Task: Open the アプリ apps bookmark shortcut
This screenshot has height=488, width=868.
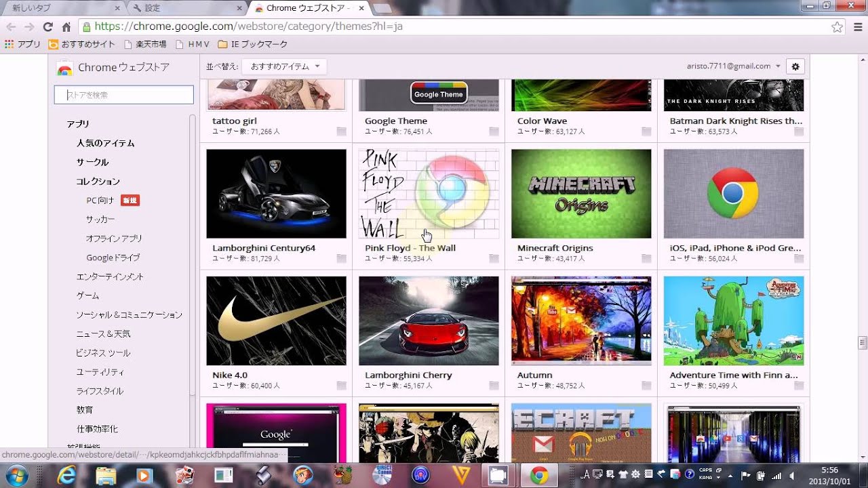Action: 22,44
